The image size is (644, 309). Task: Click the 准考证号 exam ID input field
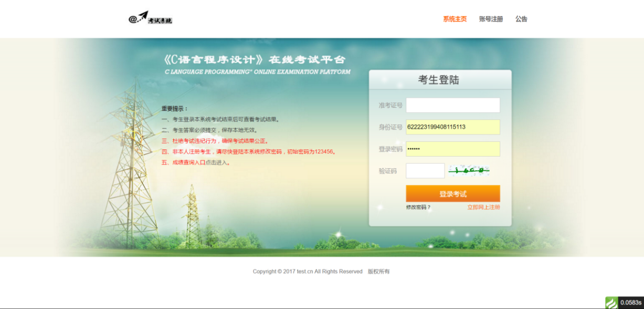click(x=453, y=105)
